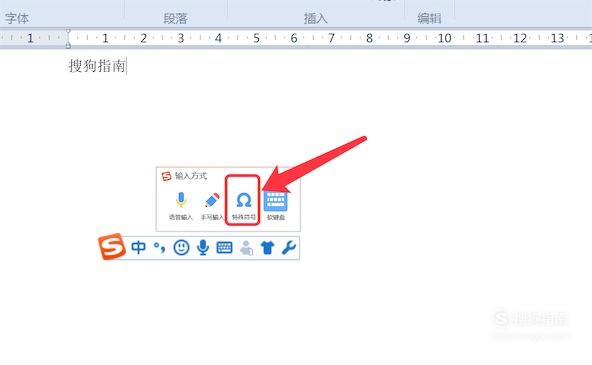Select the 特殊符号 omega symbol option
The image size is (592, 365).
click(244, 206)
